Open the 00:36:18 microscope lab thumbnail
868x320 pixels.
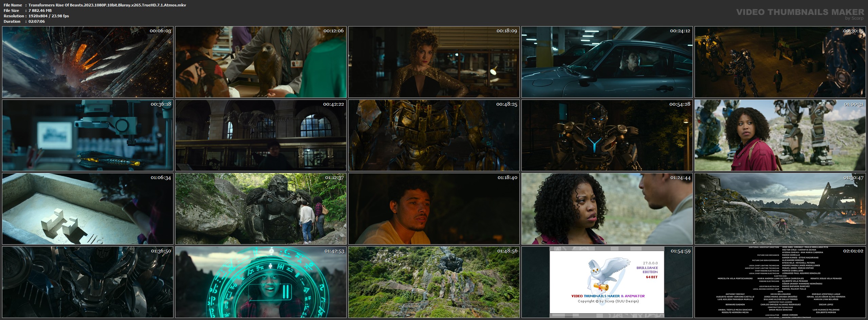tap(88, 136)
